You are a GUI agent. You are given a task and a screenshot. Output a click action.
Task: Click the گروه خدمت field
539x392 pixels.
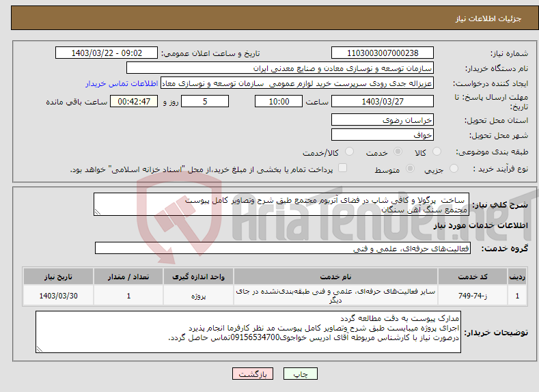(283, 248)
